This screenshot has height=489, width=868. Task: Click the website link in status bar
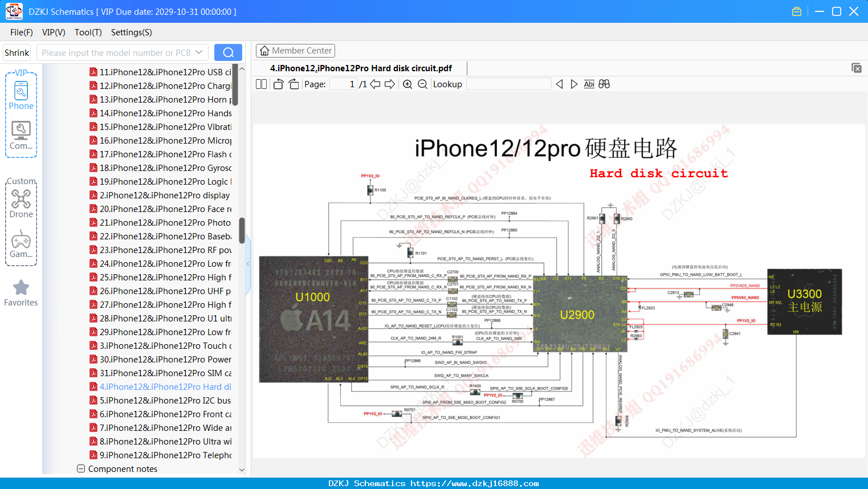click(x=475, y=483)
